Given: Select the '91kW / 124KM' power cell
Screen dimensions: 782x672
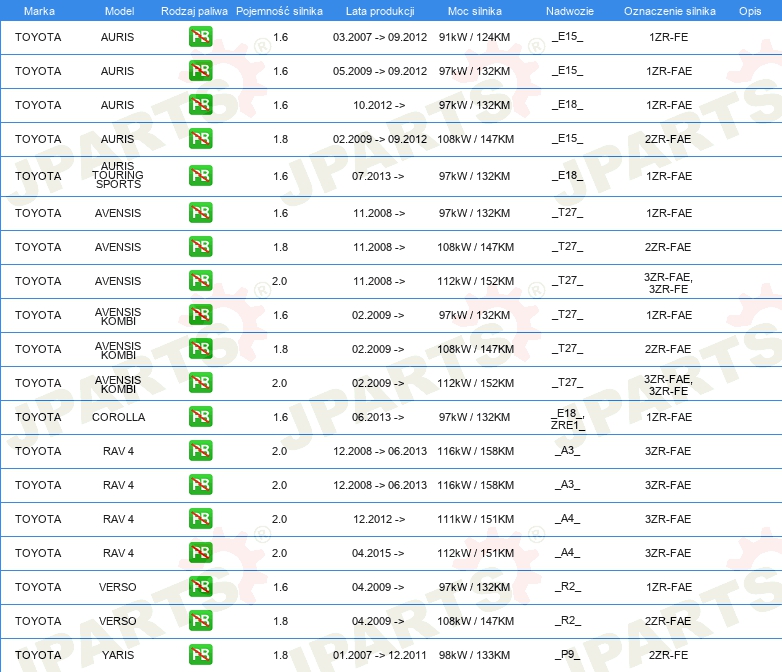Looking at the screenshot, I should point(475,37).
